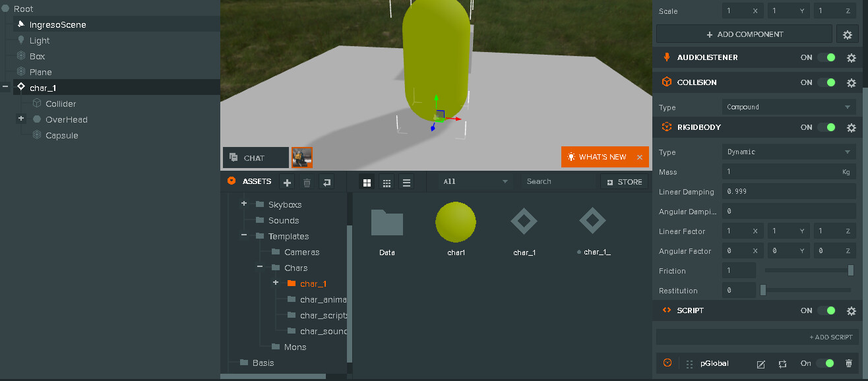Image resolution: width=868 pixels, height=381 pixels.
Task: Switch assets to large grid view
Action: 367,183
